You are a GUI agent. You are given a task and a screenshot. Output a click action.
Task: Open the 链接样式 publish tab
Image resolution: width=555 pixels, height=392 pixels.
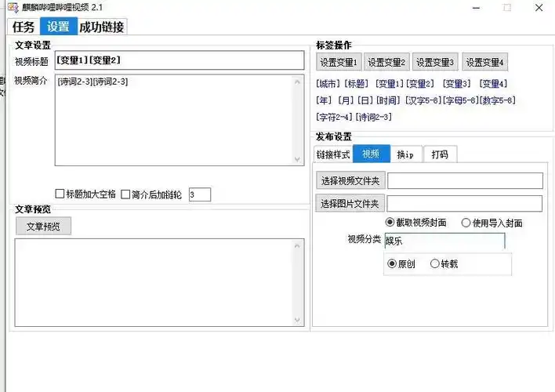coord(333,154)
